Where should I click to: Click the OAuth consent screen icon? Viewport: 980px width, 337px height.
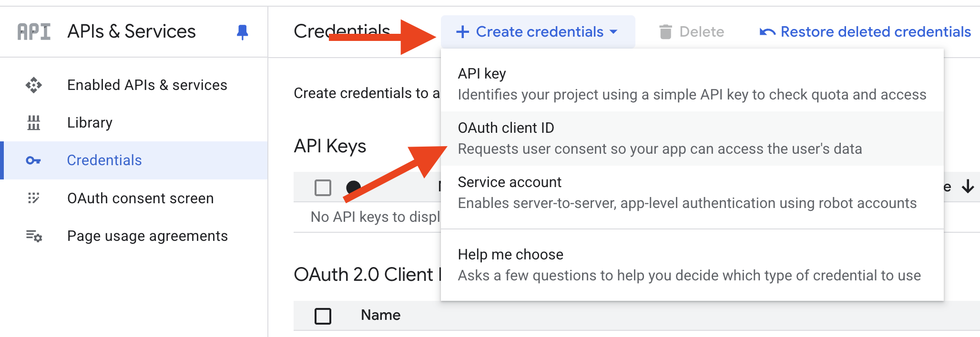pyautogui.click(x=33, y=198)
